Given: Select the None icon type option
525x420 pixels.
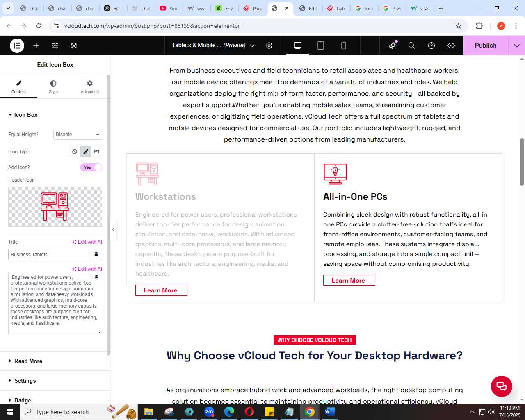Looking at the screenshot, I should [75, 152].
